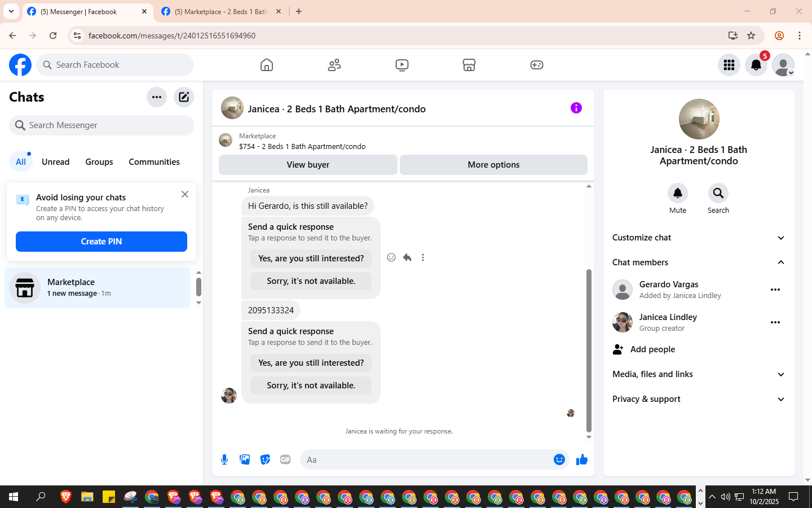The height and width of the screenshot is (508, 812).
Task: Open Marketplace icon in top navigation
Action: tap(469, 65)
